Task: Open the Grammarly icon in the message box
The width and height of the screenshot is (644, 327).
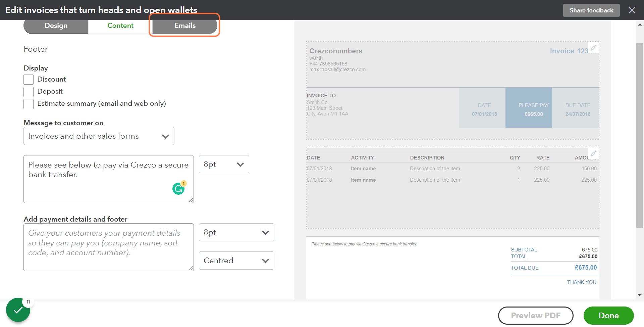Action: (x=178, y=189)
